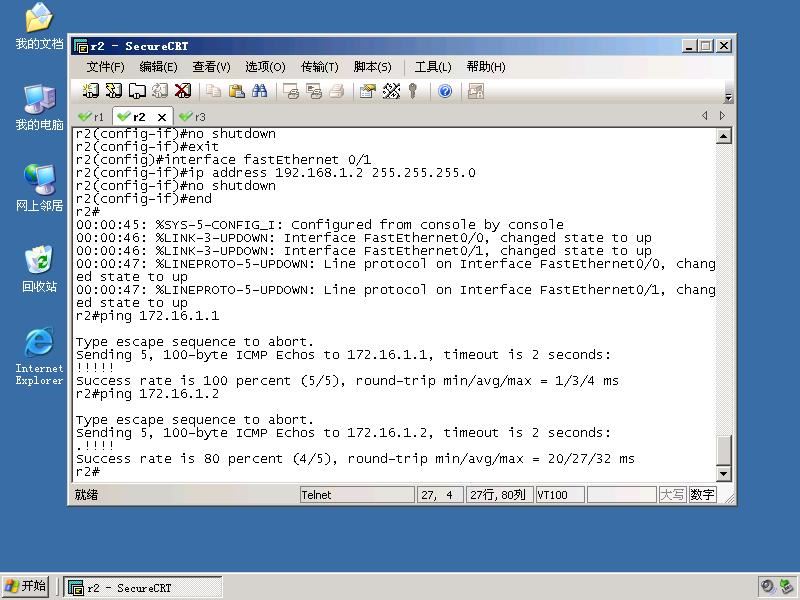Click tab scroll left arrow

705,116
